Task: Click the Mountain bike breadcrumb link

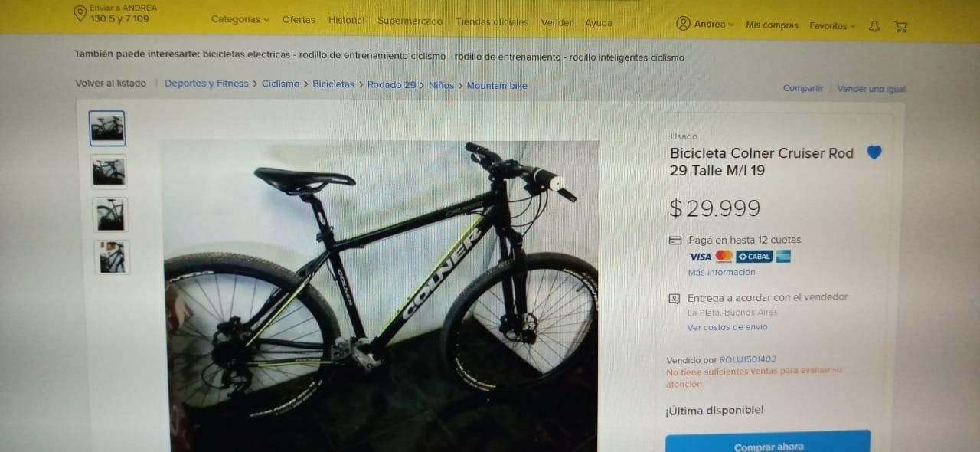Action: (x=497, y=86)
